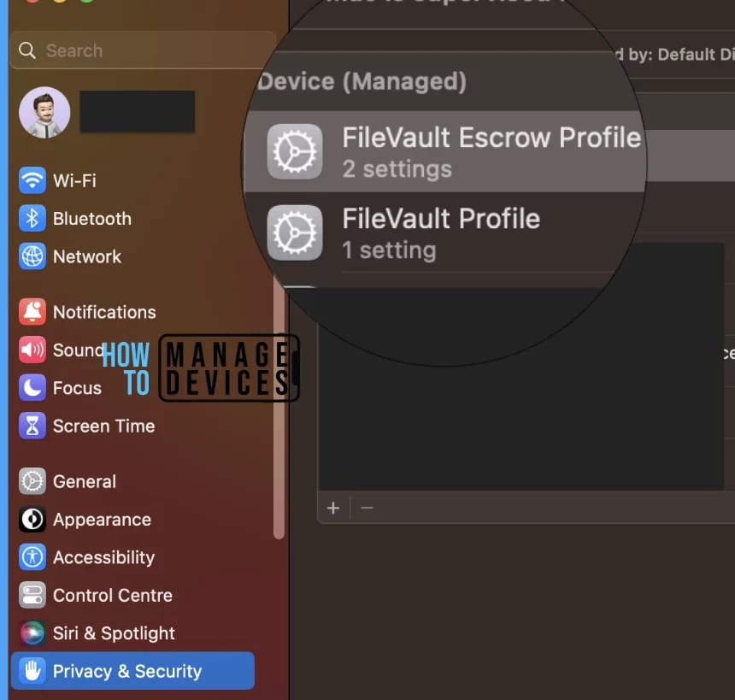The width and height of the screenshot is (735, 700).
Task: Select Bluetooth in the sidebar
Action: [x=132, y=219]
